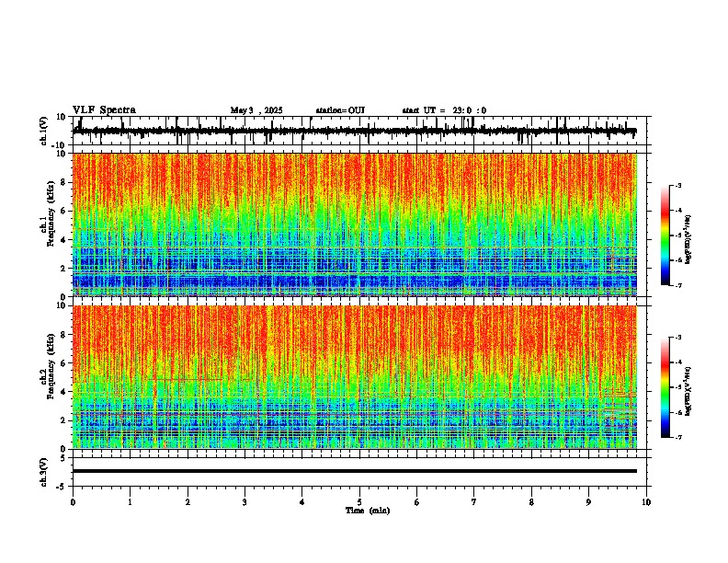Click the "VLF Spectra" plot title
Screen dimensions: 728x563
click(104, 110)
